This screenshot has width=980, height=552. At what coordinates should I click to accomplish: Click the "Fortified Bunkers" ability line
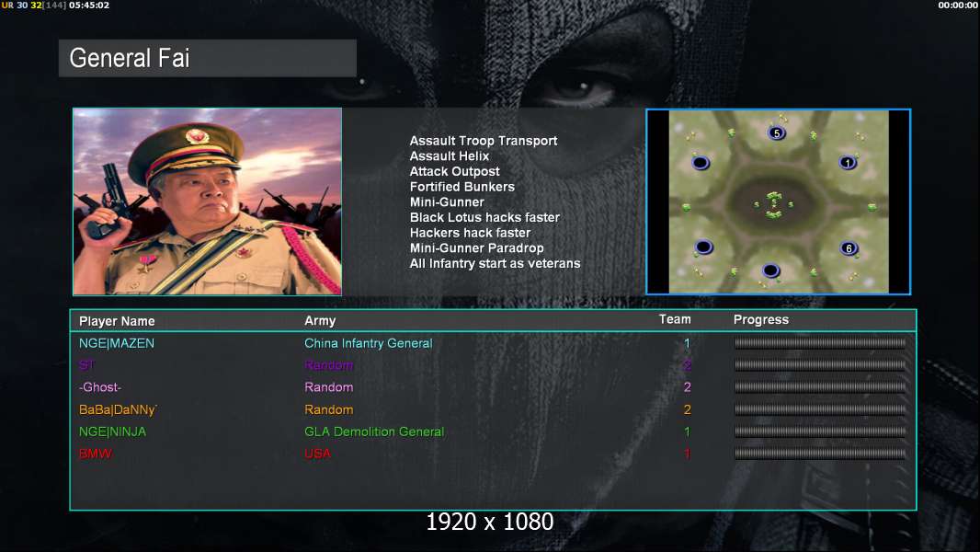[x=462, y=187]
